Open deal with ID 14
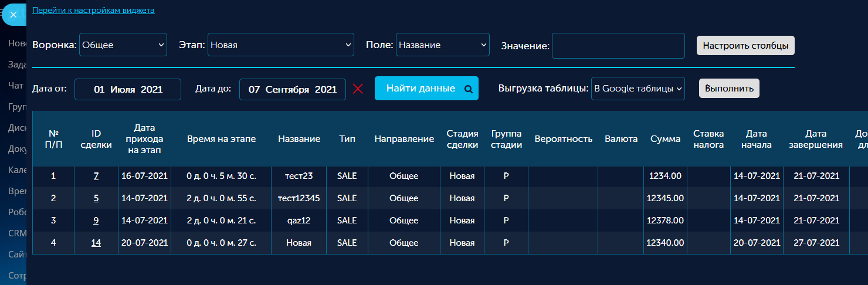Screen dimensions: 868x285 pyautogui.click(x=96, y=243)
